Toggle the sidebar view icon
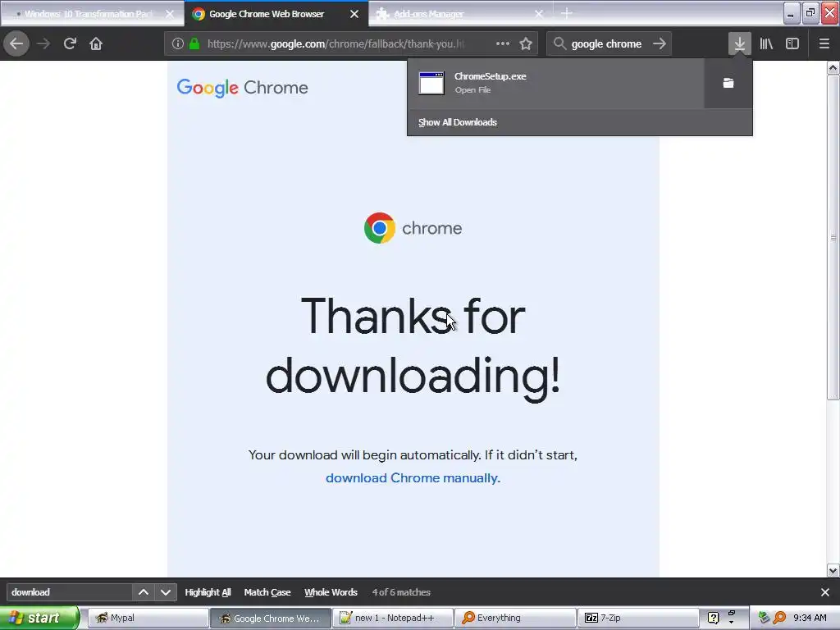 tap(792, 44)
